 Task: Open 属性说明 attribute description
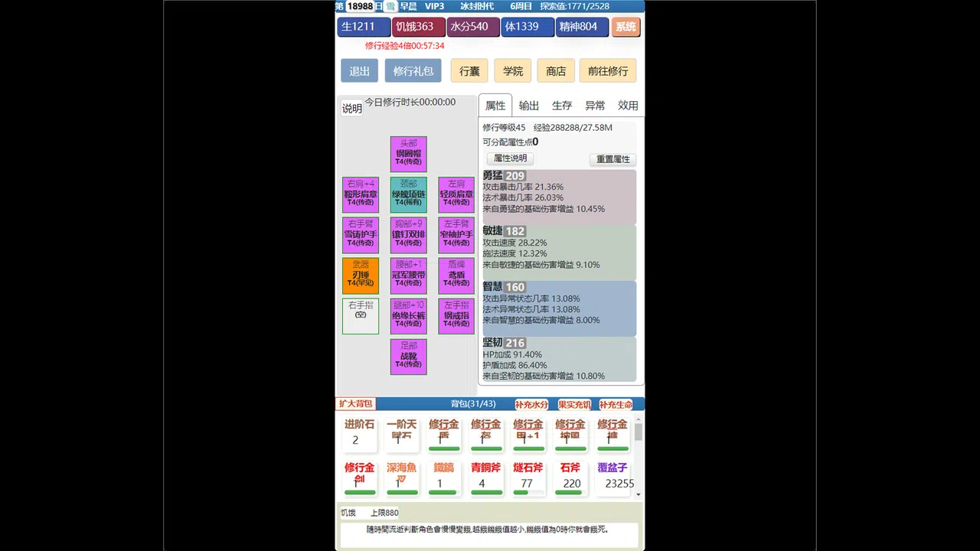pos(510,158)
